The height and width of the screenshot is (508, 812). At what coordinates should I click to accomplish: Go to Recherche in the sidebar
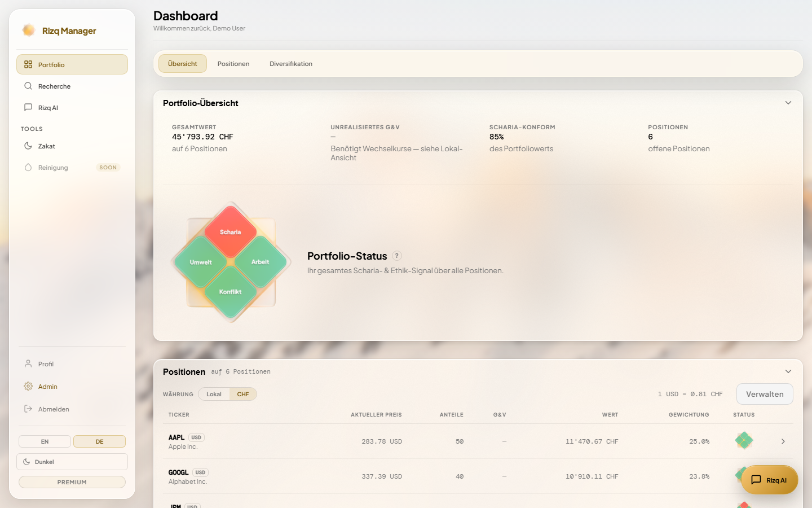click(x=72, y=86)
